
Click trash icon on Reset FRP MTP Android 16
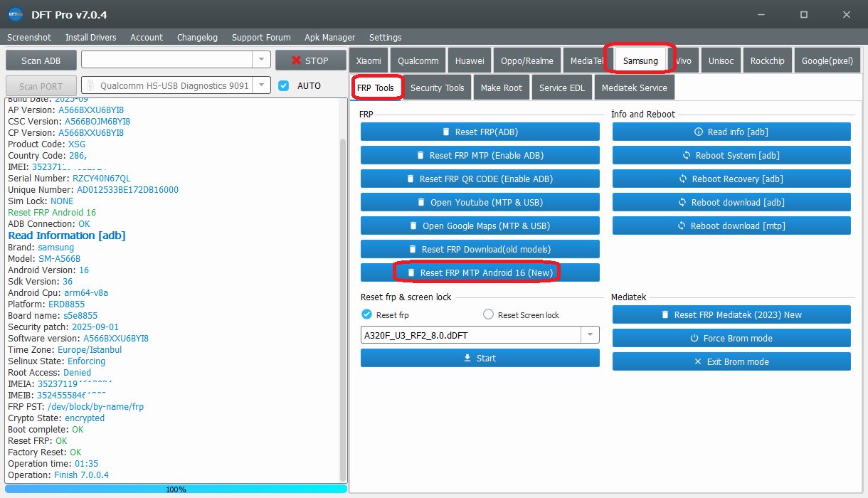tap(411, 272)
